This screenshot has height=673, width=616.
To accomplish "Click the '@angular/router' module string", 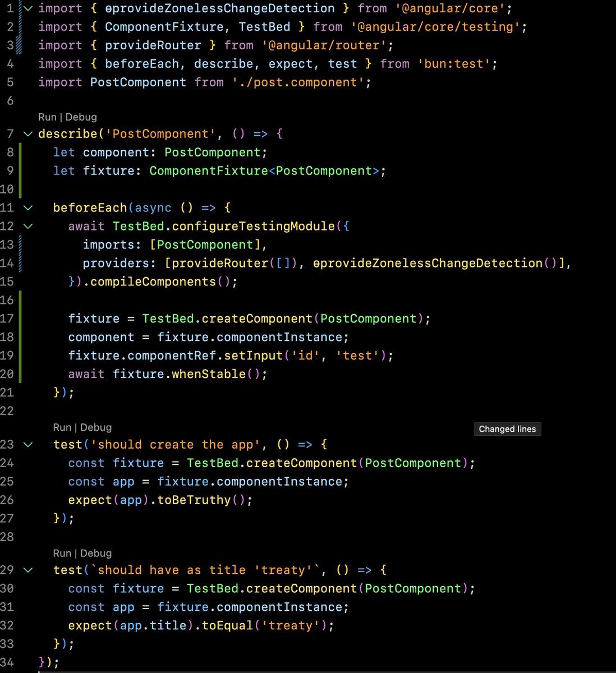I will [x=324, y=45].
